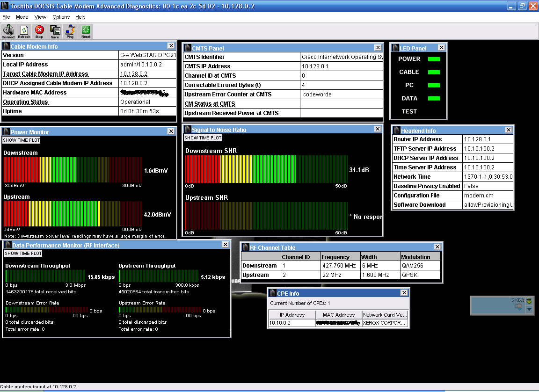Click the Operating Status label link
This screenshot has height=392, width=539.
25,102
